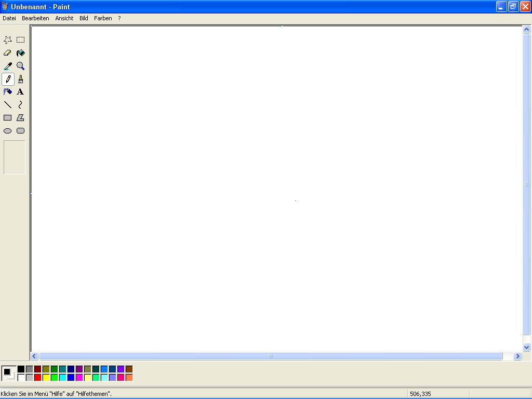Click the vertical scrollbar down arrow
Screen dimensions: 532x399
527,347
